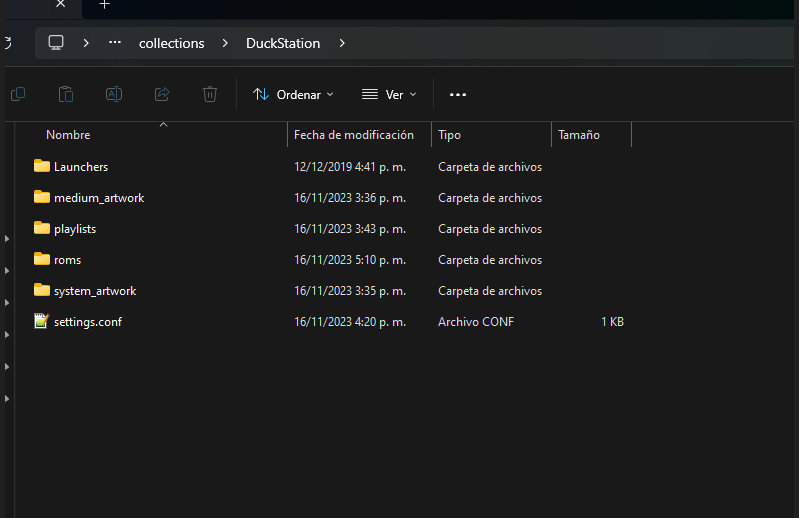Image resolution: width=799 pixels, height=518 pixels.
Task: Select the playlists folder icon
Action: tap(42, 228)
